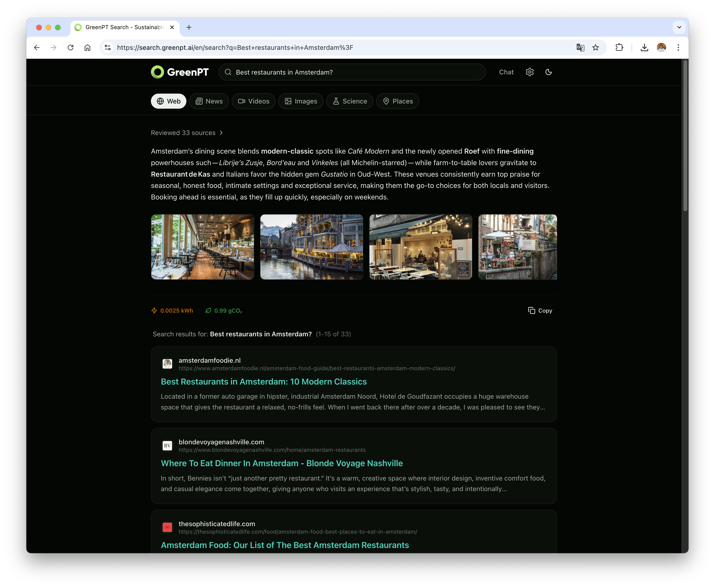
Task: Toggle page translation via translate icon
Action: click(580, 48)
